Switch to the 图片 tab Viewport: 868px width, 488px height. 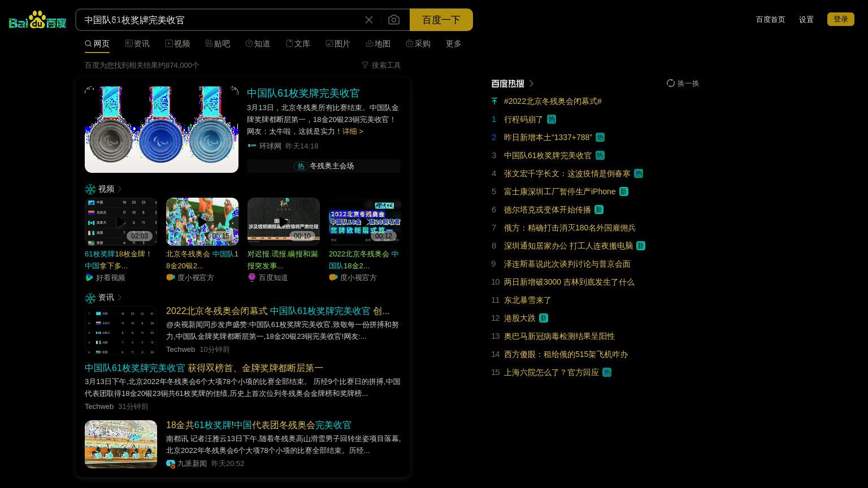tap(338, 43)
